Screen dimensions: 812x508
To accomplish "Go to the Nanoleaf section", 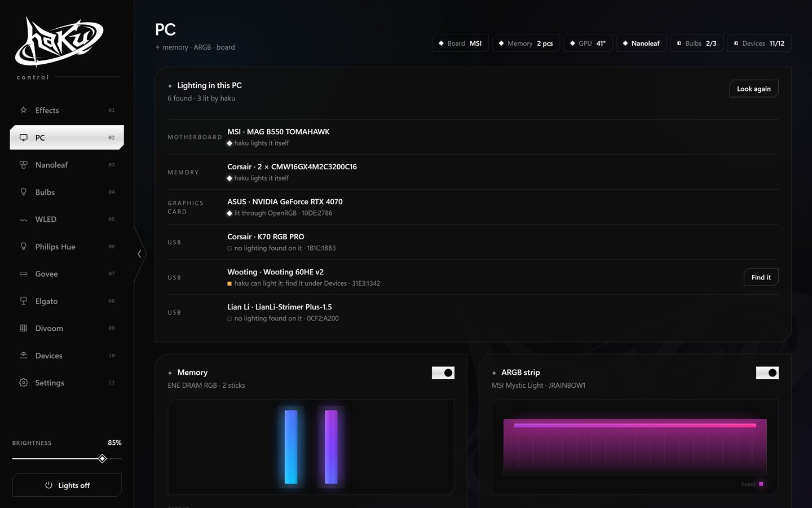I will coord(67,165).
